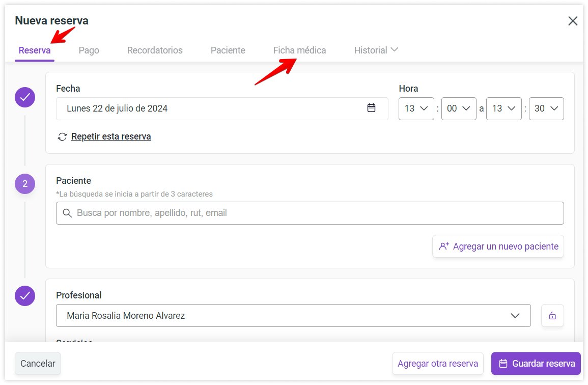This screenshot has width=588, height=385.
Task: Open the Paciente tab
Action: tap(228, 50)
